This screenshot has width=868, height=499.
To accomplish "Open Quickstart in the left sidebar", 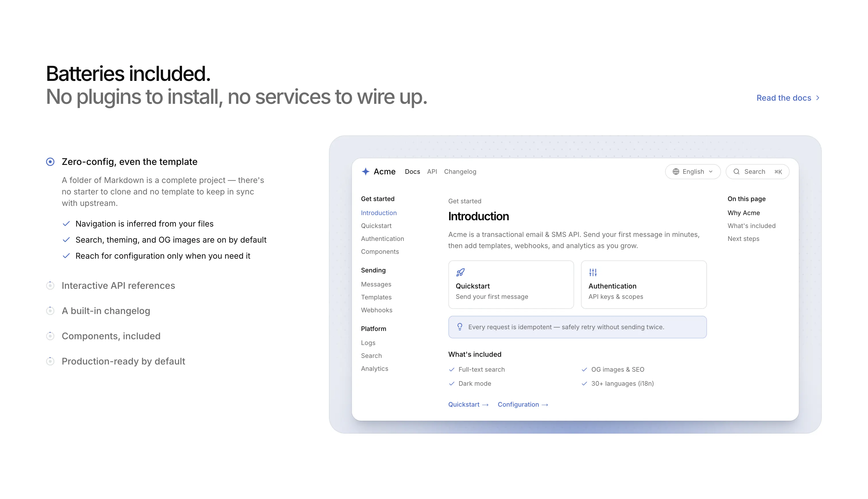I will point(376,226).
